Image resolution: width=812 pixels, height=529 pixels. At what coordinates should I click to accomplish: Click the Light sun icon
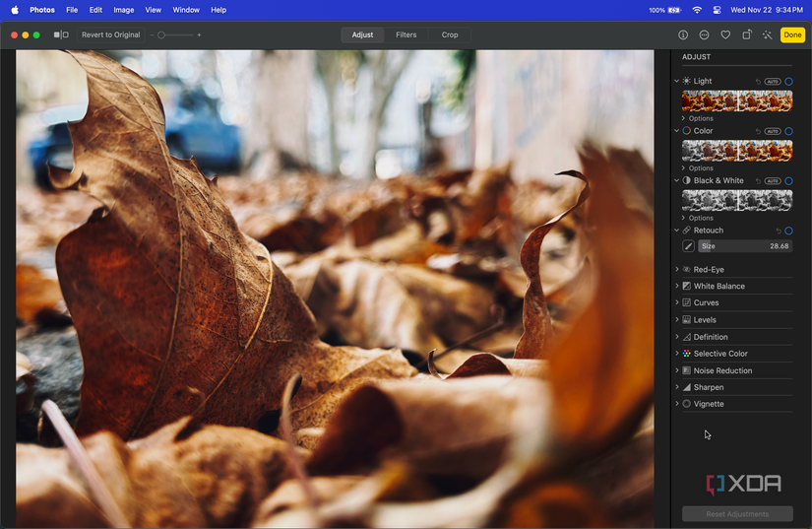tap(686, 81)
